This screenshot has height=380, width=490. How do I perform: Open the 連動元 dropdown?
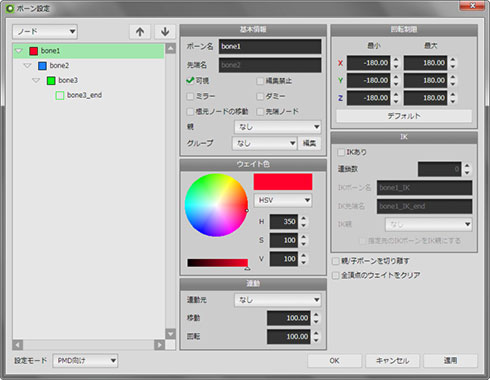click(x=278, y=300)
